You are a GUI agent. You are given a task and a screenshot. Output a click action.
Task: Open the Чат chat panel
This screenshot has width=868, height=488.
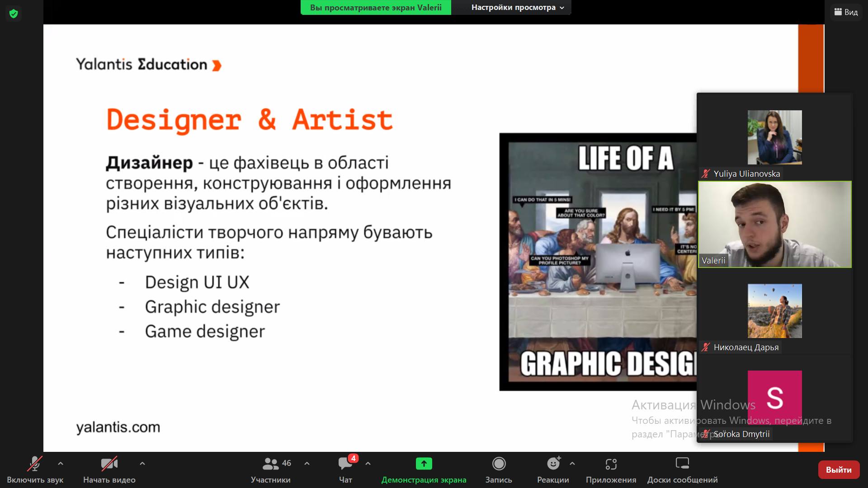click(345, 470)
